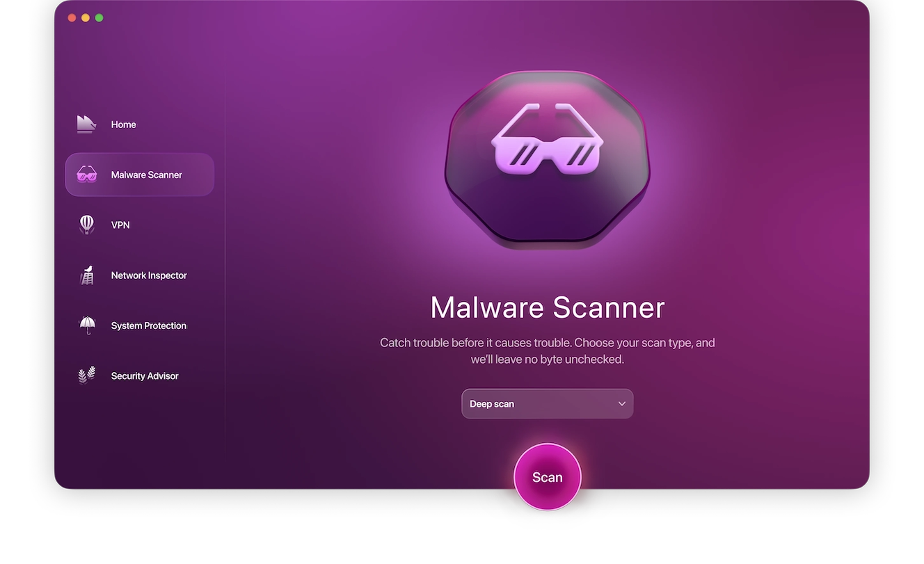The image size is (924, 564).
Task: Click the Security Advisor wheat icon
Action: tap(86, 375)
